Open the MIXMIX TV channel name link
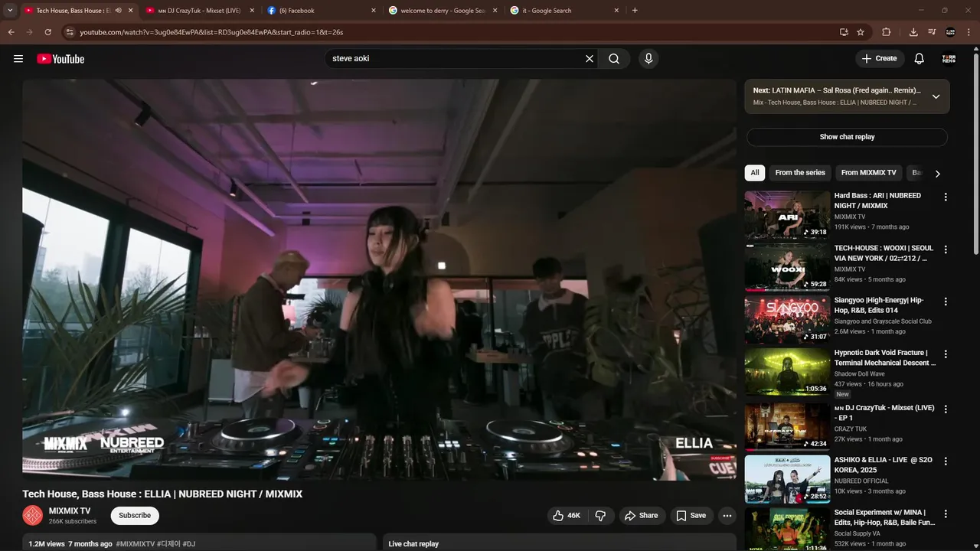Viewport: 980px width, 551px height. click(70, 510)
